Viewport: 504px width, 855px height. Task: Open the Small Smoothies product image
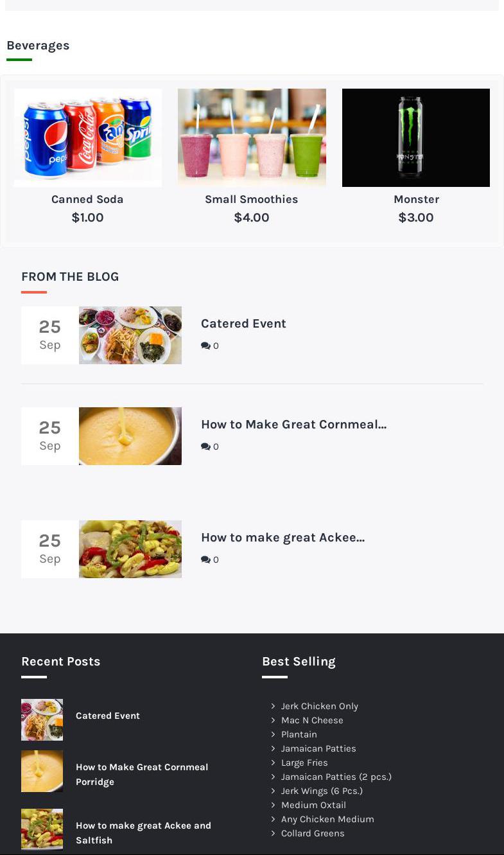tap(252, 137)
